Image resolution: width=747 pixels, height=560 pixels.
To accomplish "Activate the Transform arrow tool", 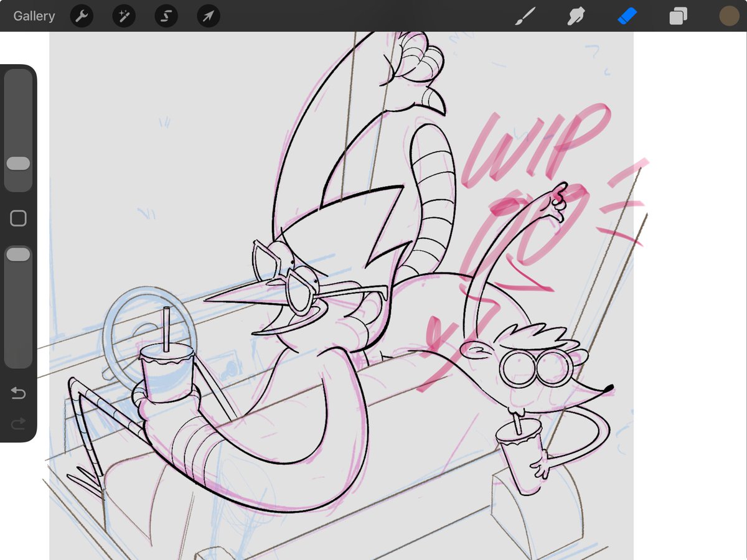I will (x=209, y=16).
